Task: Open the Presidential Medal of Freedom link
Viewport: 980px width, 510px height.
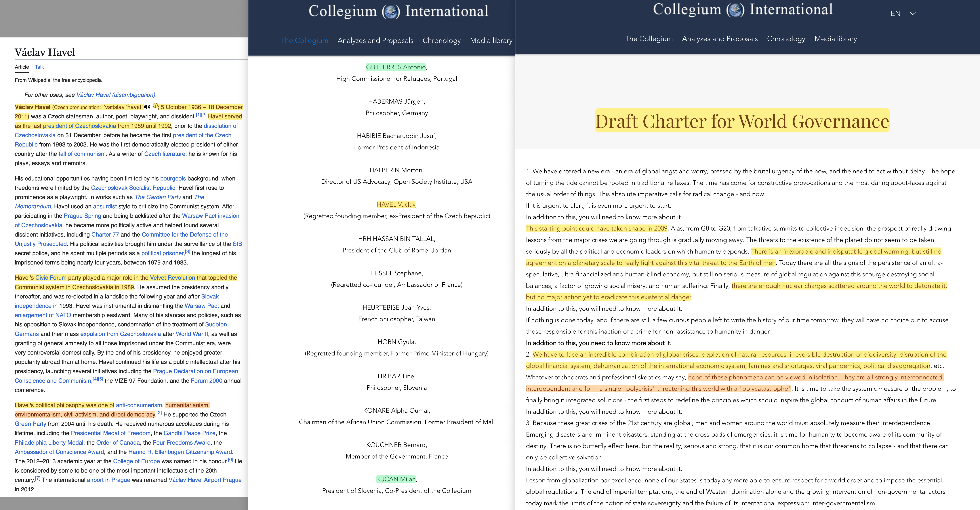Action: pyautogui.click(x=110, y=433)
